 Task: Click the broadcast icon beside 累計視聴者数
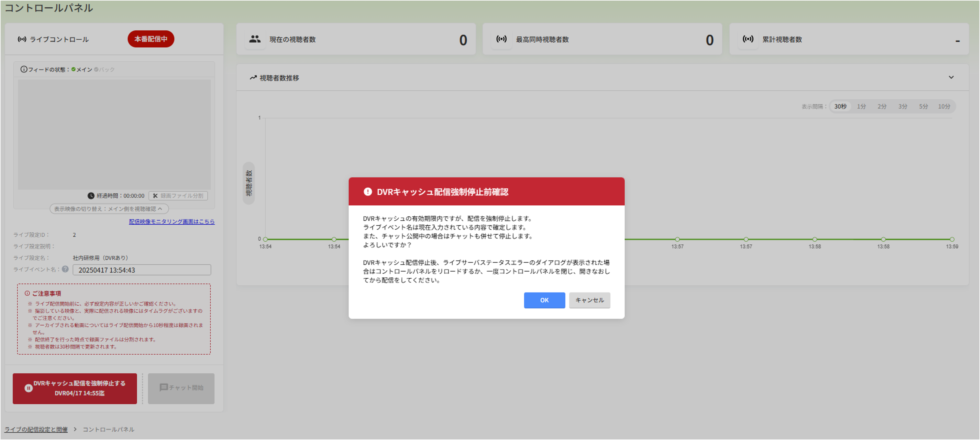(x=748, y=39)
